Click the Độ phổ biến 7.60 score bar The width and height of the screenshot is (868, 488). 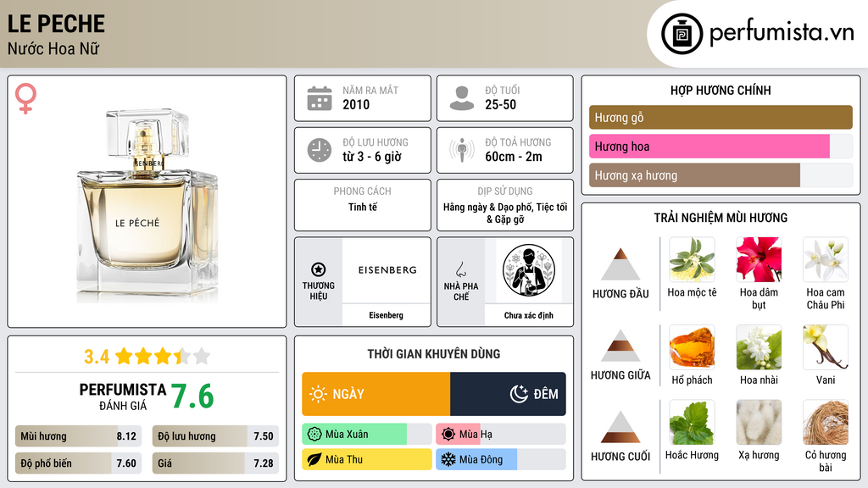[x=79, y=463]
